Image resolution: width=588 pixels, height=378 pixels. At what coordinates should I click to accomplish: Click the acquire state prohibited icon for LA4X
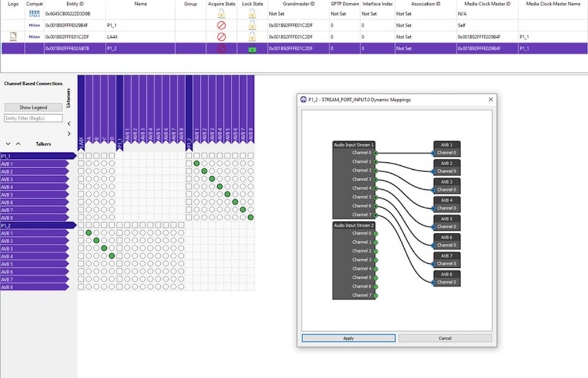coord(222,37)
